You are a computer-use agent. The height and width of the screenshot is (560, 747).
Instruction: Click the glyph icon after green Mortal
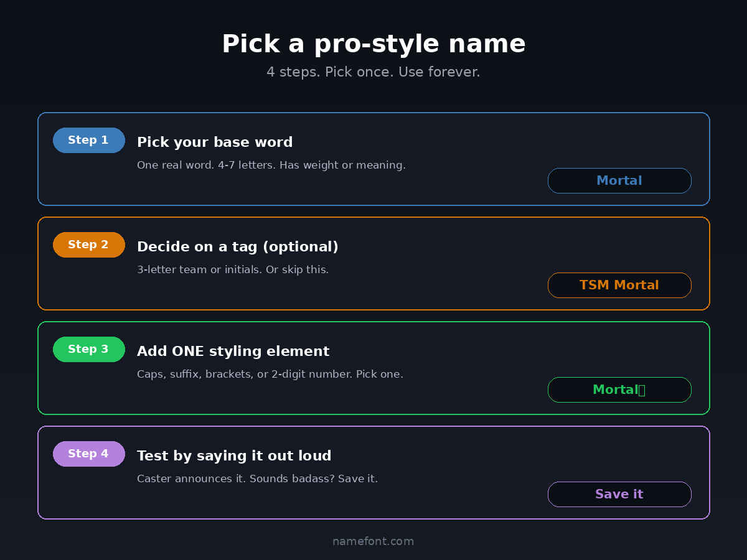pyautogui.click(x=642, y=390)
